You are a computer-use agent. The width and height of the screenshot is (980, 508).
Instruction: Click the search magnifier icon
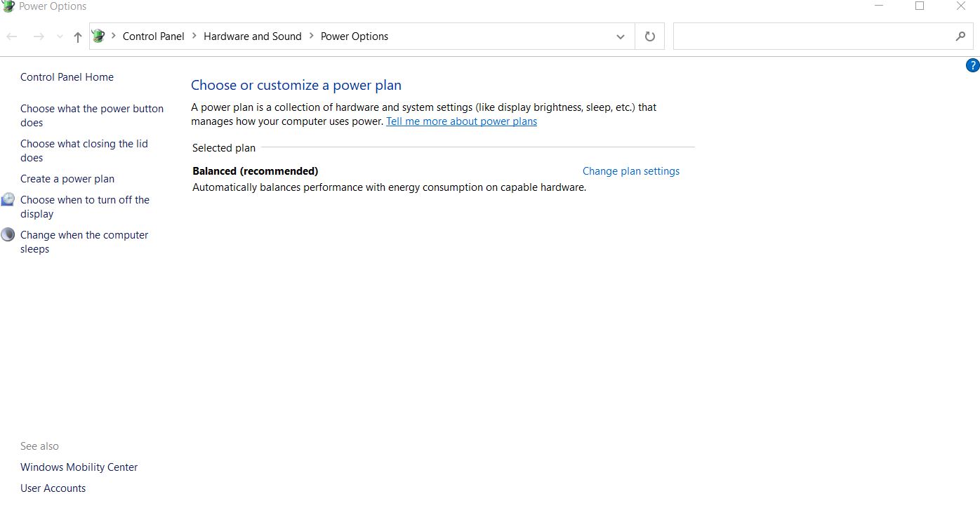960,36
